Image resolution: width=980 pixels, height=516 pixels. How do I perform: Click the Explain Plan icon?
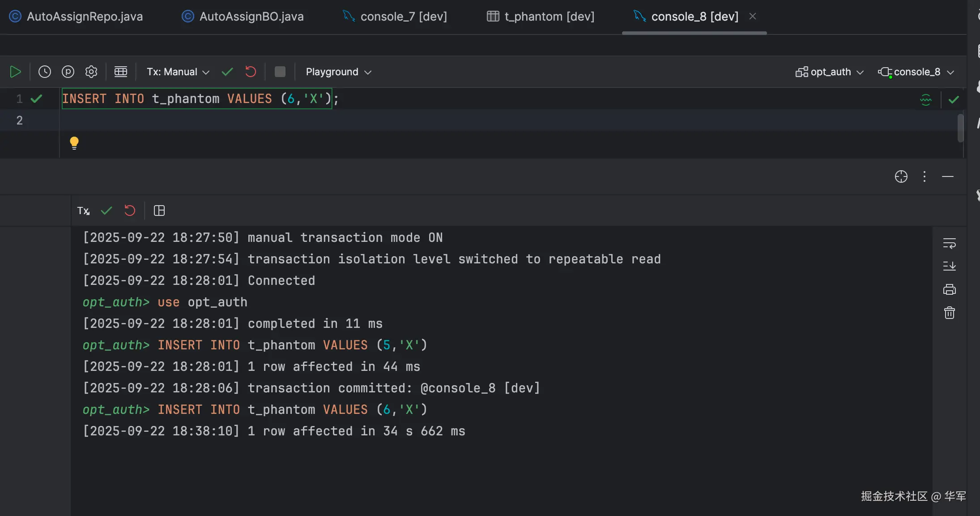pos(68,72)
